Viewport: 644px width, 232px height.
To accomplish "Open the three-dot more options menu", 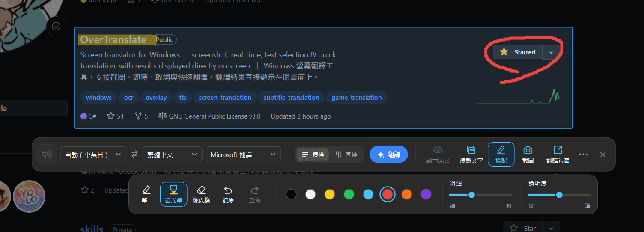I will click(583, 155).
